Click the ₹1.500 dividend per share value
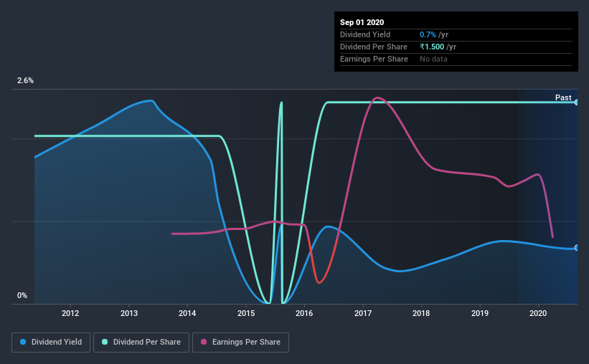The image size is (589, 364). coord(432,47)
